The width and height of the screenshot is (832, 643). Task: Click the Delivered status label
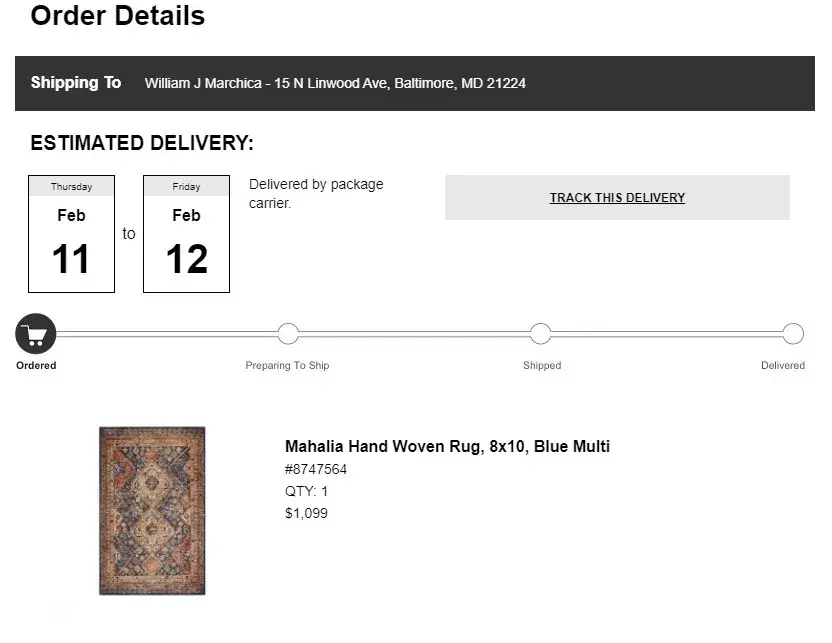(x=782, y=366)
